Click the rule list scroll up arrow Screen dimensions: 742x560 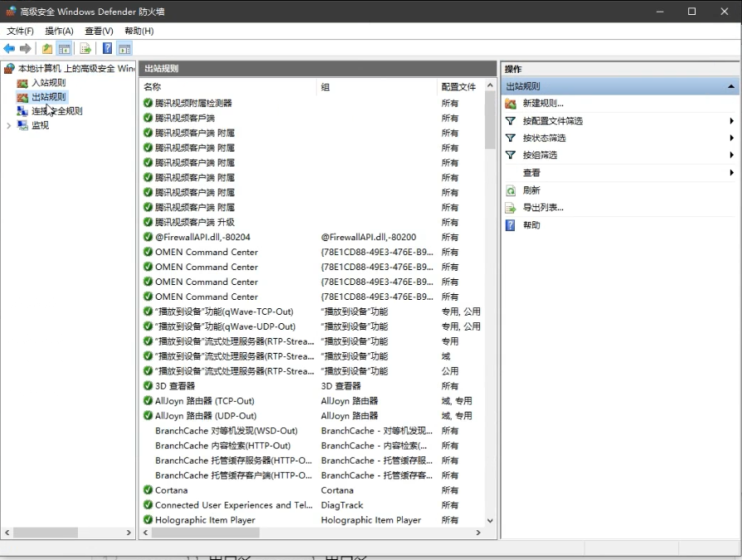[490, 85]
